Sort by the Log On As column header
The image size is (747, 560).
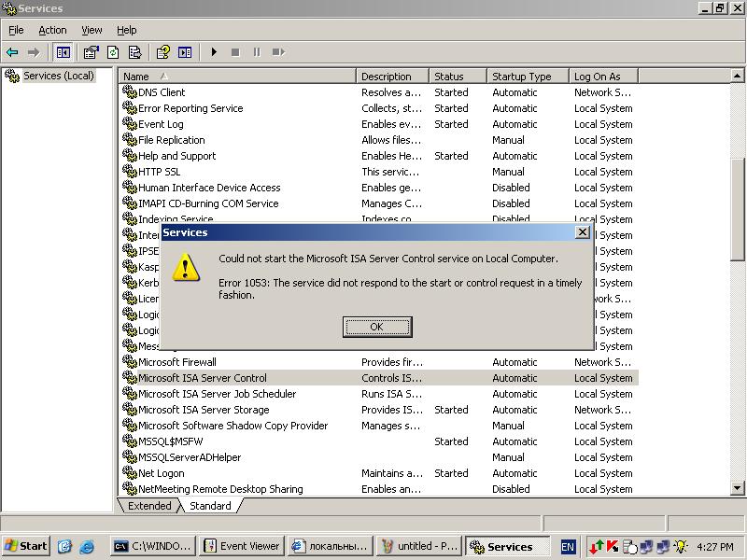[x=603, y=77]
